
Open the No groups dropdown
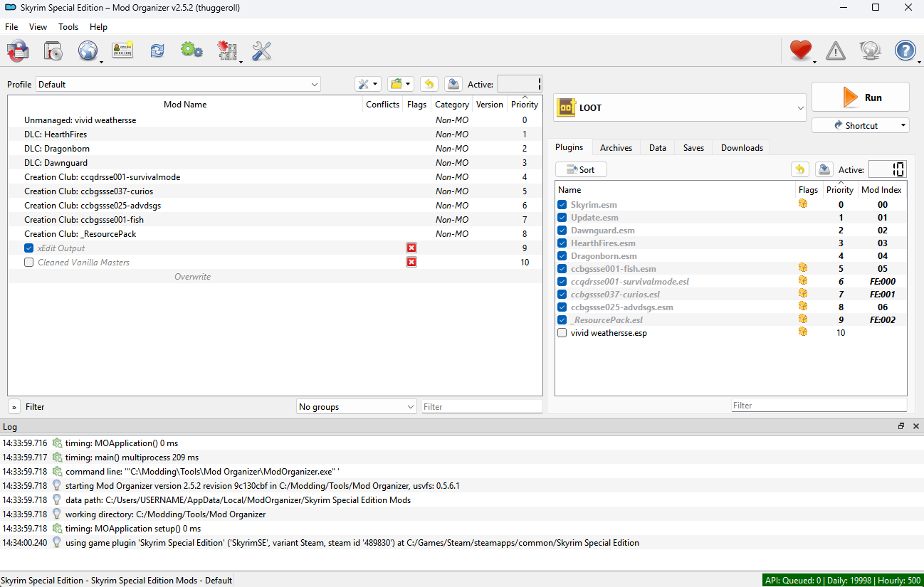click(357, 407)
